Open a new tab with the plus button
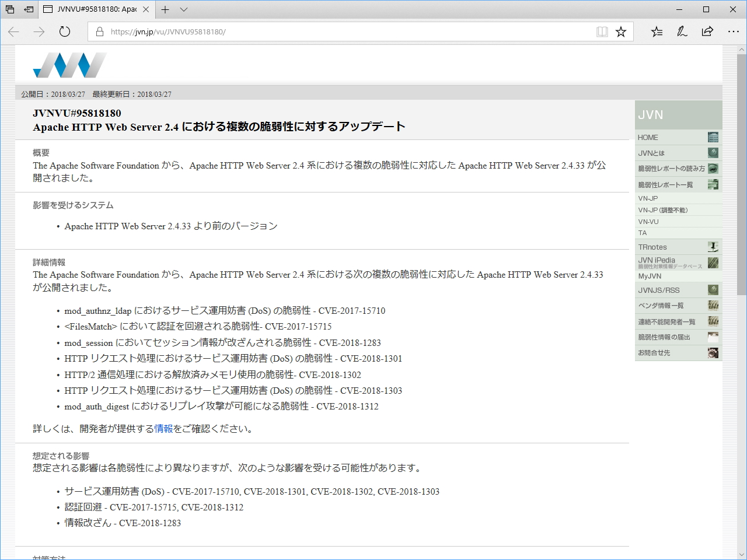The height and width of the screenshot is (560, 747). click(165, 9)
